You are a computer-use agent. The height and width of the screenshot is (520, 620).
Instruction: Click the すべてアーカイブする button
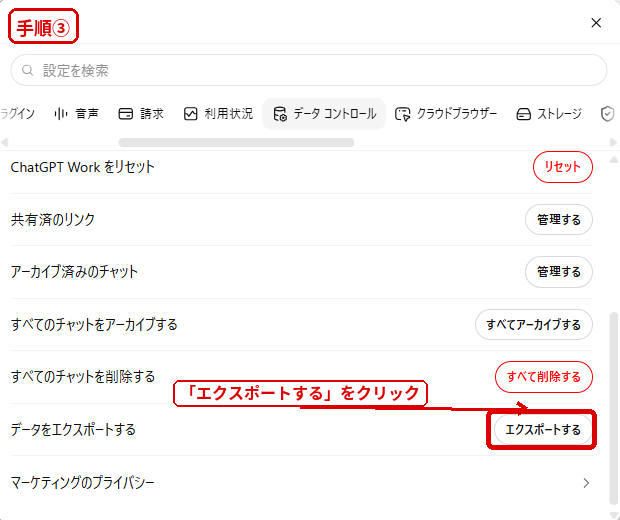pos(534,325)
